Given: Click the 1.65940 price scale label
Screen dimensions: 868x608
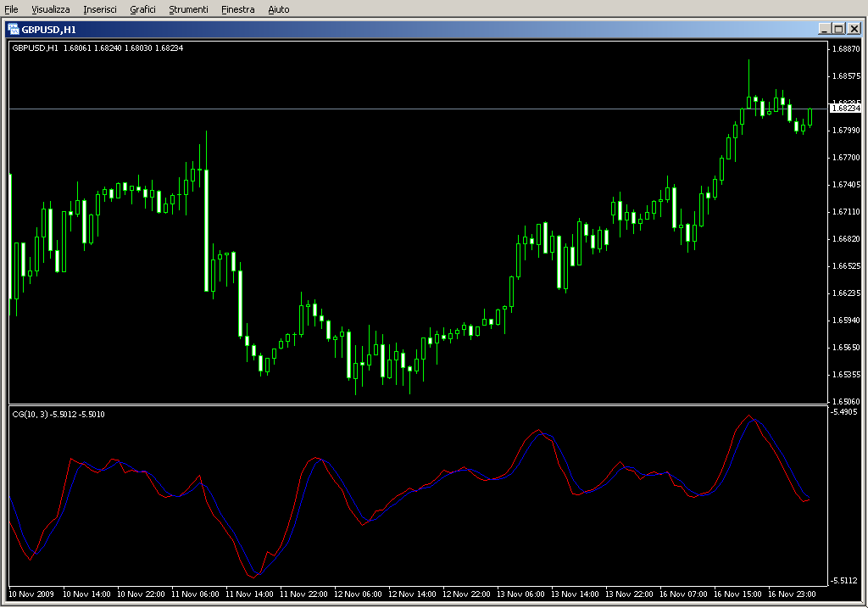Looking at the screenshot, I should point(846,320).
